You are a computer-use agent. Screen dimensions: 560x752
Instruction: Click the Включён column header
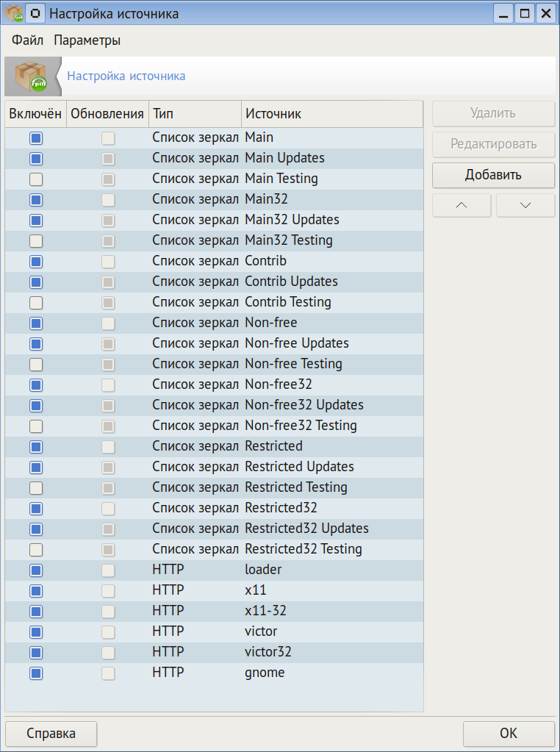click(35, 114)
